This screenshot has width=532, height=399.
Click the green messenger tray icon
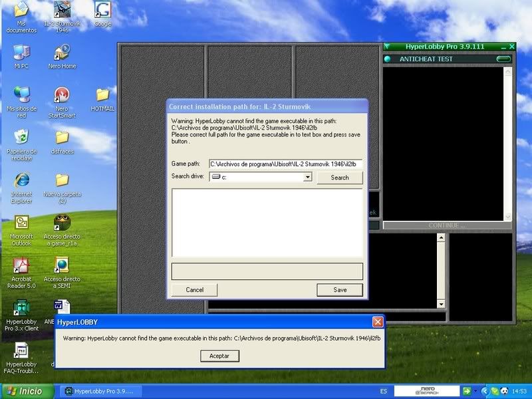[495, 391]
